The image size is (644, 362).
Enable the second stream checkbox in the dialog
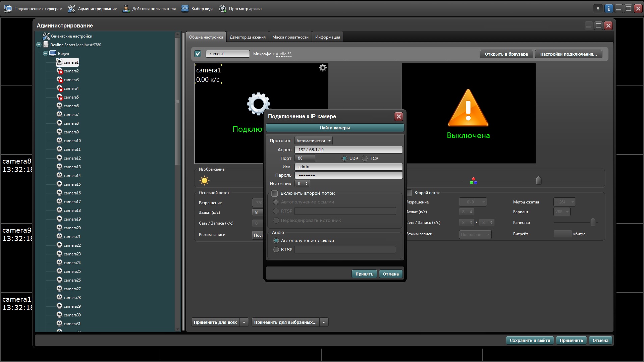coord(275,193)
